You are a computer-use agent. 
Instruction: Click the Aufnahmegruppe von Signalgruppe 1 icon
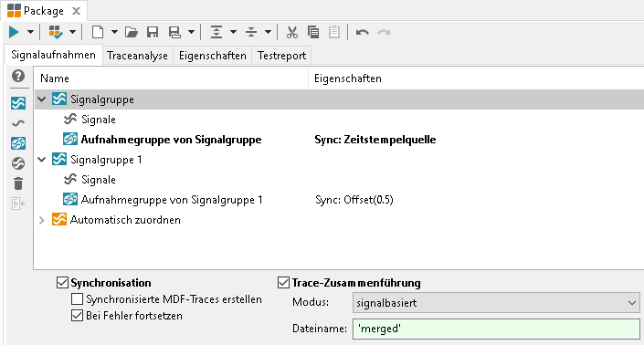(x=70, y=199)
